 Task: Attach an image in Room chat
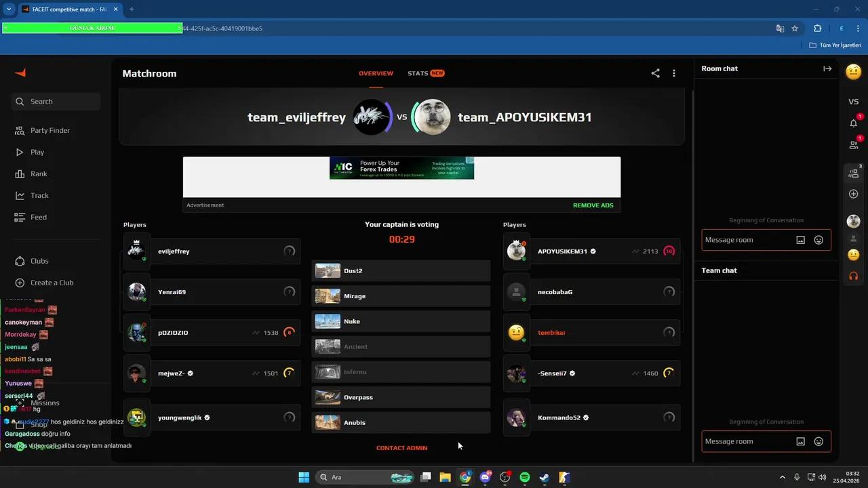(800, 240)
